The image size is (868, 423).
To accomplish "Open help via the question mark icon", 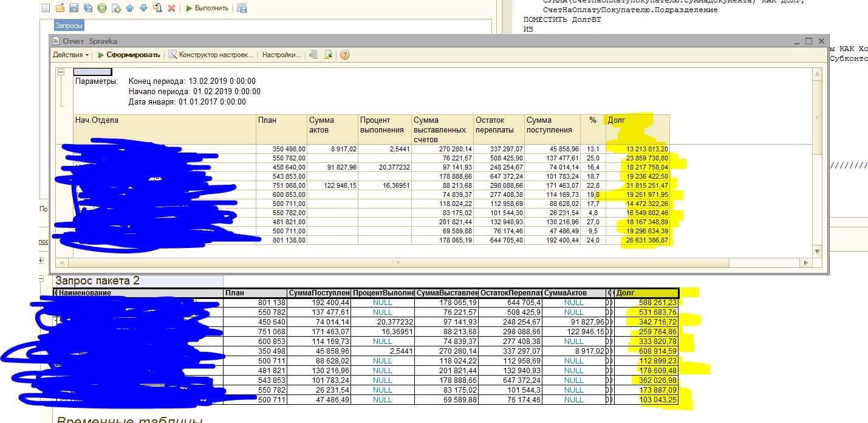I will coord(345,55).
